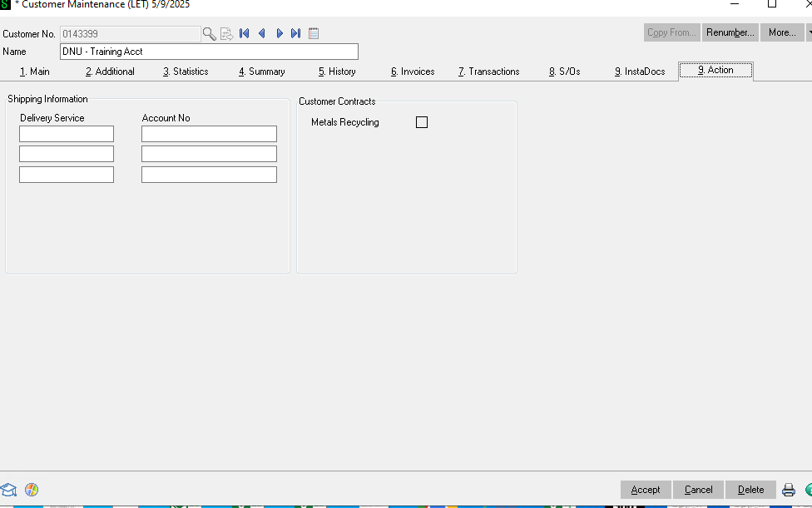The image size is (812, 508).
Task: Click the Customer No. lookup magnifier icon
Action: (x=210, y=34)
